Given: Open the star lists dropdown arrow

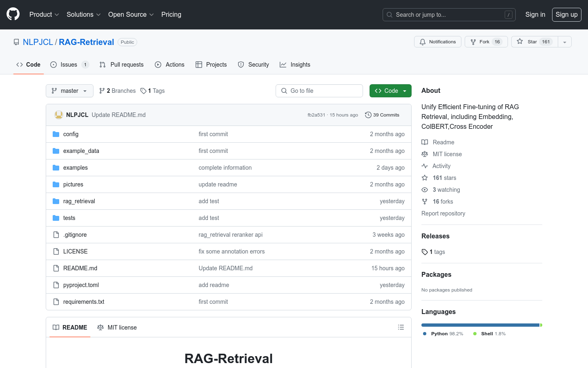Looking at the screenshot, I should click(565, 42).
